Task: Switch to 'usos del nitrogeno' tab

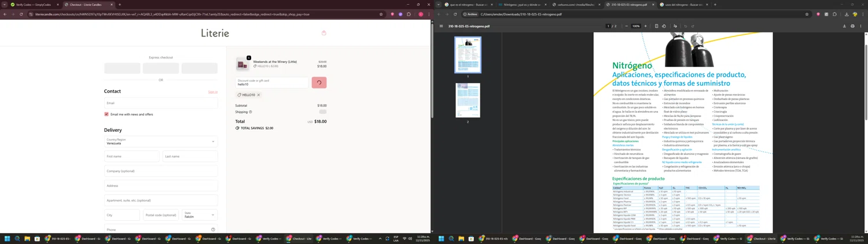Action: 683,5
